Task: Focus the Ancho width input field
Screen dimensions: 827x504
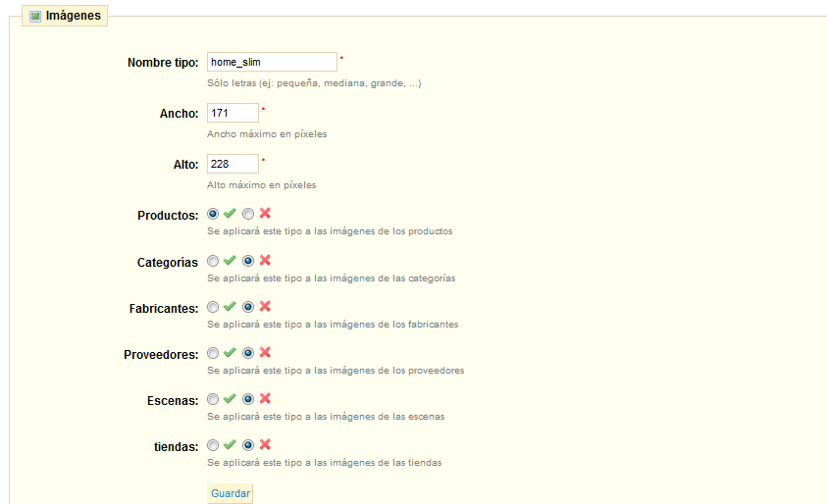Action: (233, 113)
